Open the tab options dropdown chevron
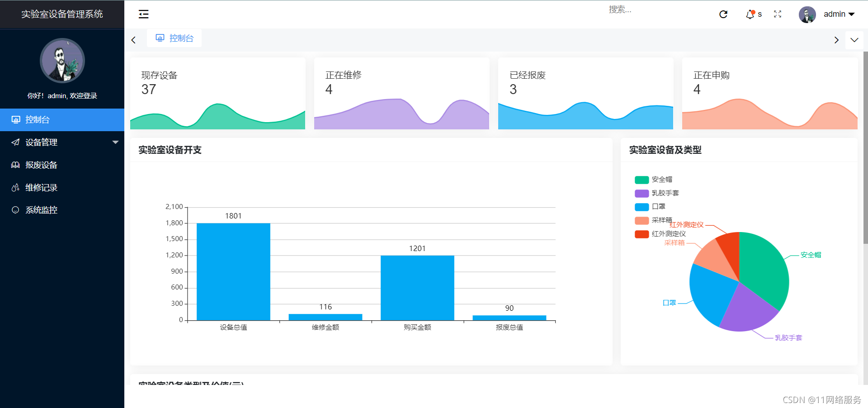This screenshot has height=408, width=868. 854,40
